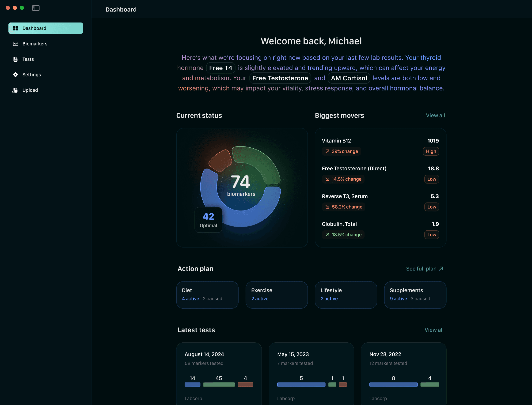Select the Free T4 biomarker chip
Image resolution: width=532 pixels, height=405 pixels.
pos(220,68)
